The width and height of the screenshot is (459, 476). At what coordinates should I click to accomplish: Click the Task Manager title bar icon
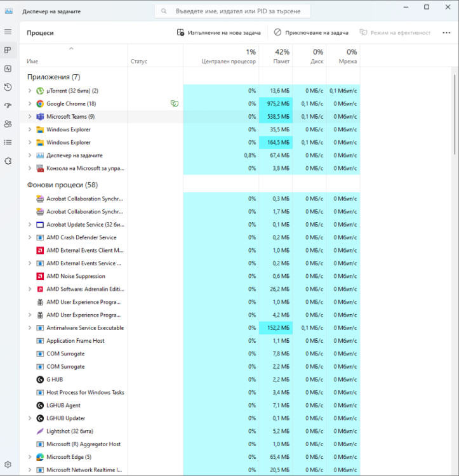9,11
